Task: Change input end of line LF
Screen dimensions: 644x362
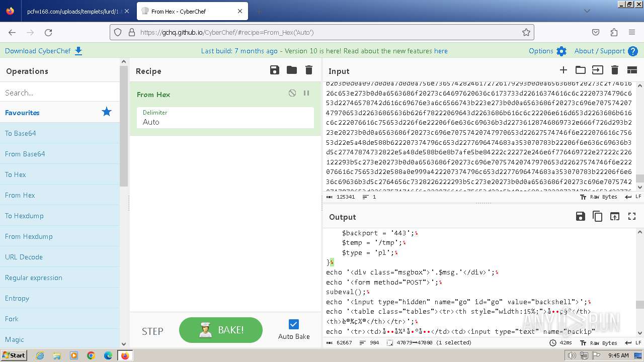Action: (632, 197)
